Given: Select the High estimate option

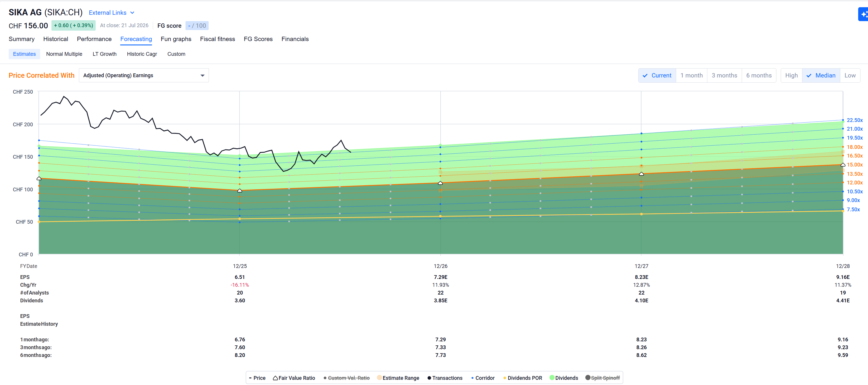Looking at the screenshot, I should (x=791, y=75).
